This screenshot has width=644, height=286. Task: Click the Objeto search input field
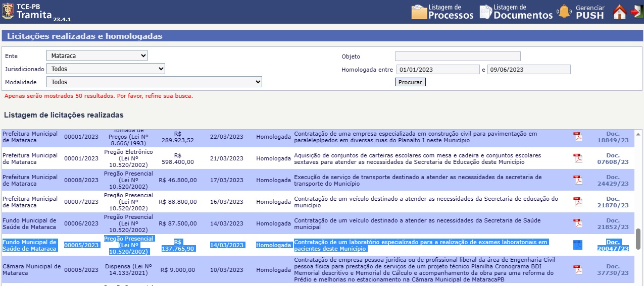(458, 56)
